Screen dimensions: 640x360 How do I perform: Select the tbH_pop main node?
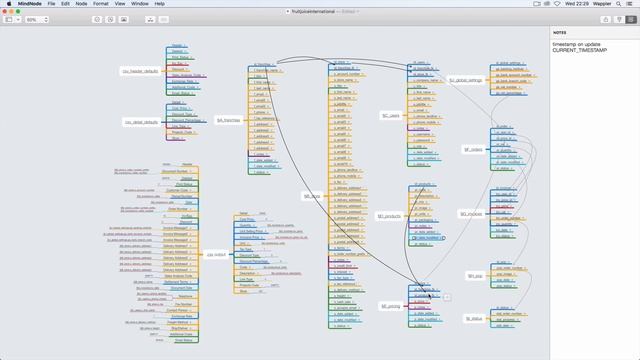[x=475, y=276]
